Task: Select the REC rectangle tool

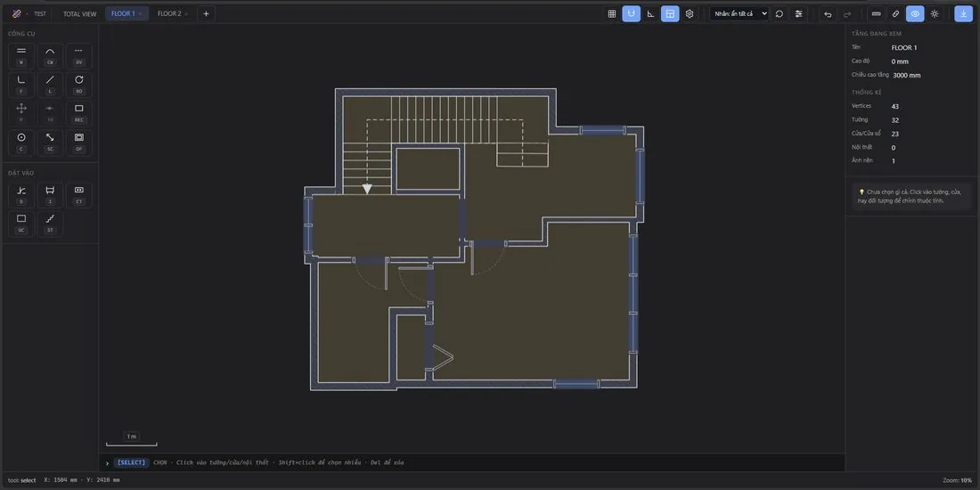Action: (78, 113)
